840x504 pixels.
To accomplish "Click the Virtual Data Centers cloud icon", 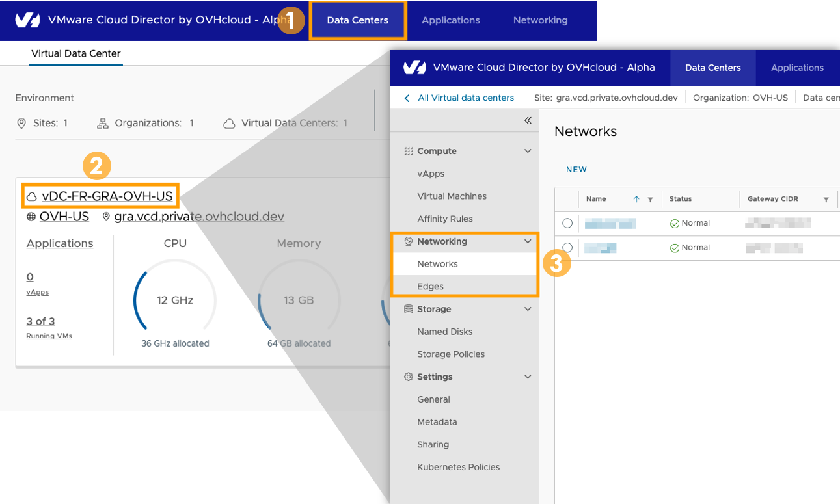I will coord(229,123).
